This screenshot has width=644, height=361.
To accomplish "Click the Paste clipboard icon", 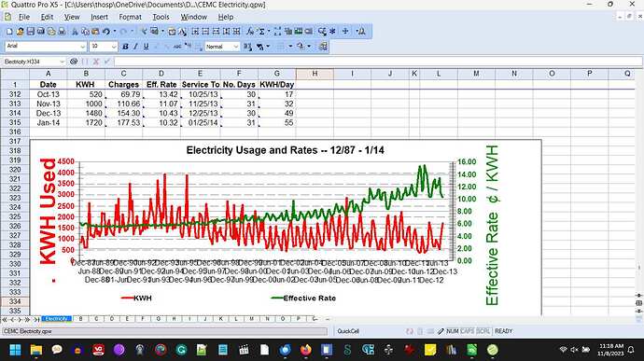I will pos(95,31).
